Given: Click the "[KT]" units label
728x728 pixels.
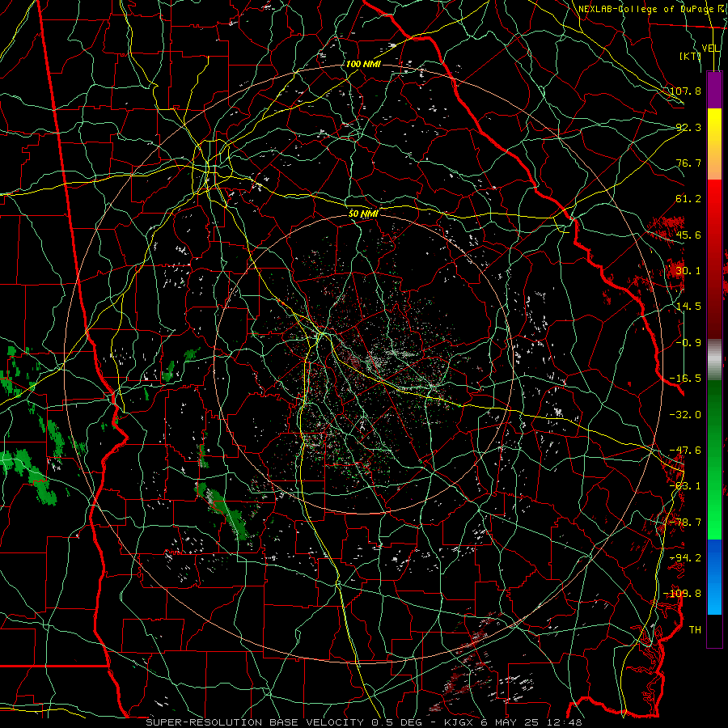Looking at the screenshot, I should pyautogui.click(x=690, y=56).
